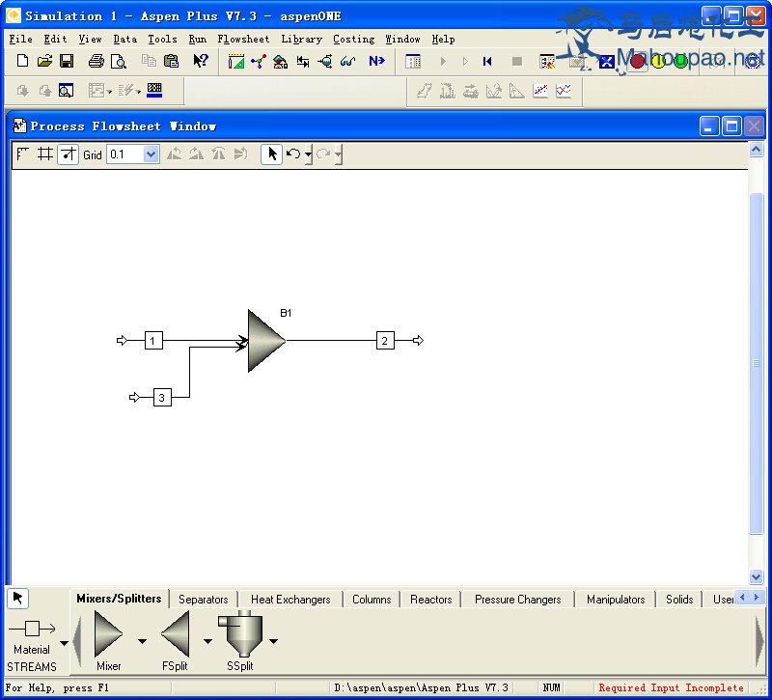Image resolution: width=772 pixels, height=700 pixels.
Task: Open the File menu
Action: [x=20, y=39]
